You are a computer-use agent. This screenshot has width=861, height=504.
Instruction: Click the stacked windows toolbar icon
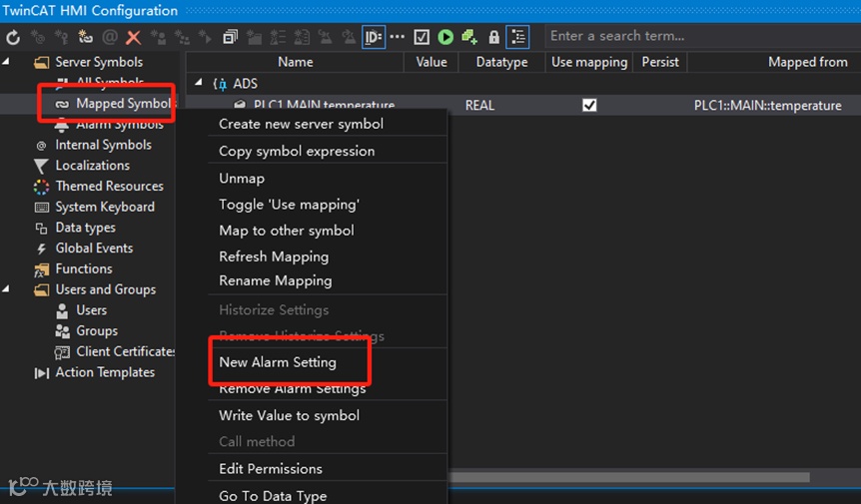230,37
